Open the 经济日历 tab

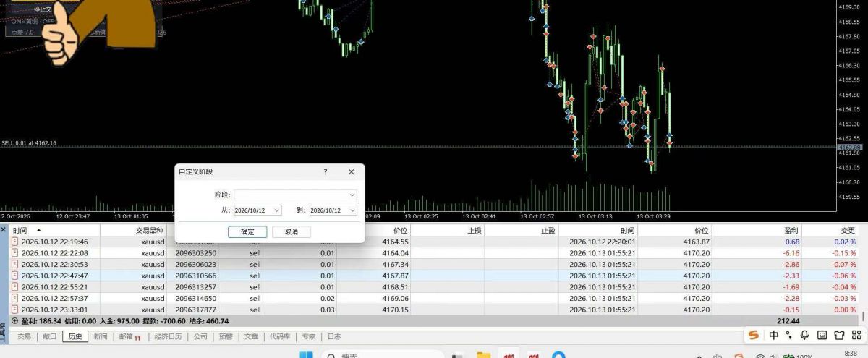point(169,336)
